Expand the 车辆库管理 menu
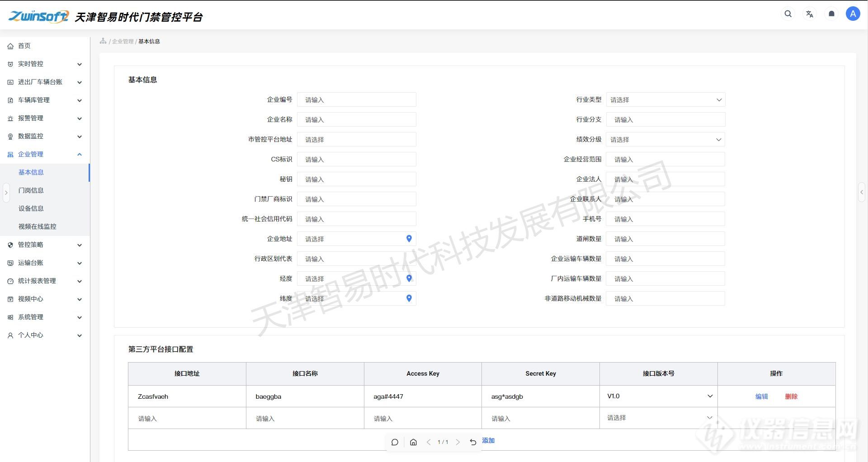Viewport: 868px width, 462px height. point(45,100)
